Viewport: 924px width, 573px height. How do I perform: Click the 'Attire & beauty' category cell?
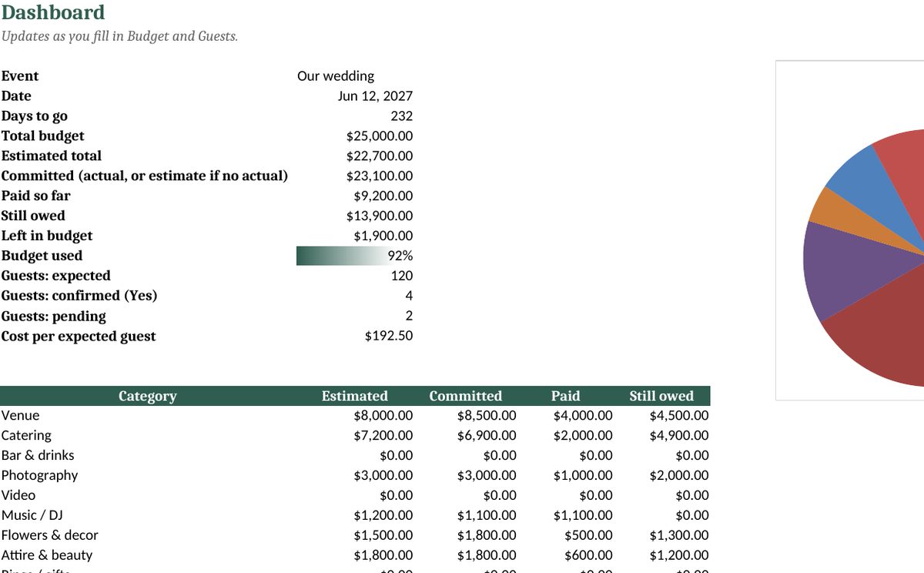pos(47,556)
